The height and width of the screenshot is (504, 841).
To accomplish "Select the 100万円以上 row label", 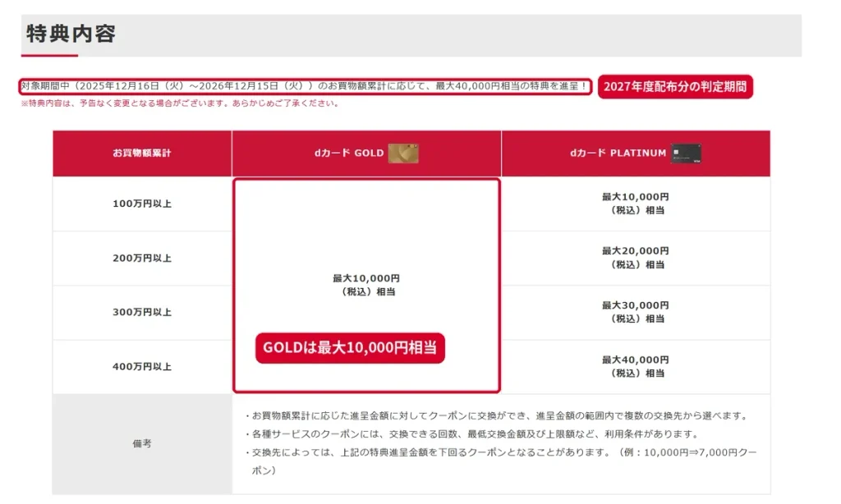I will (141, 204).
